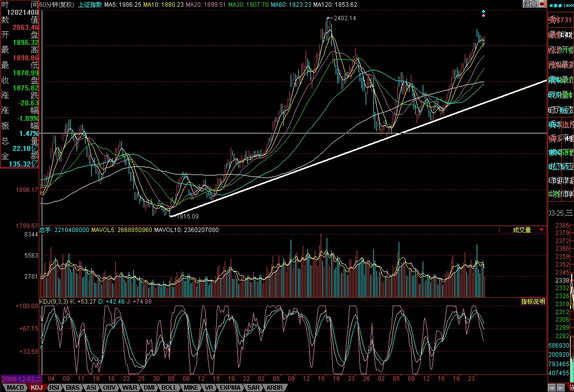Click the MA10: 1880.23 label
Image resolution: width=574 pixels, height=392 pixels.
point(163,5)
